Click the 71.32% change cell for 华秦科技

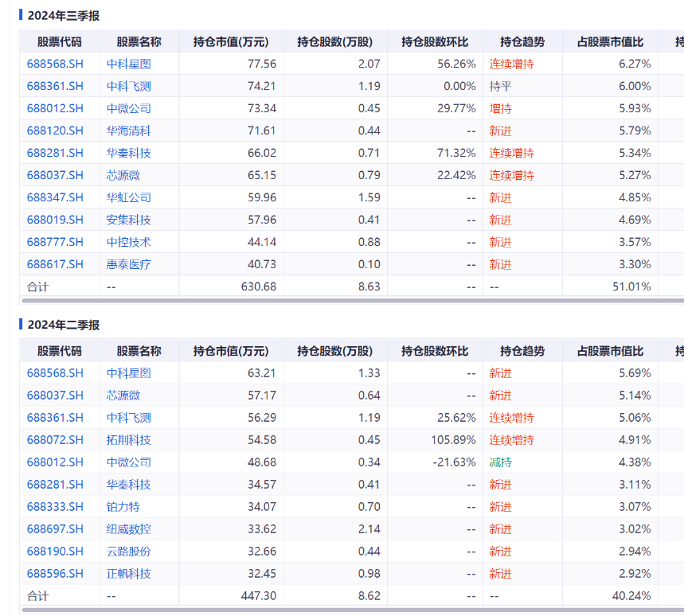(x=456, y=153)
